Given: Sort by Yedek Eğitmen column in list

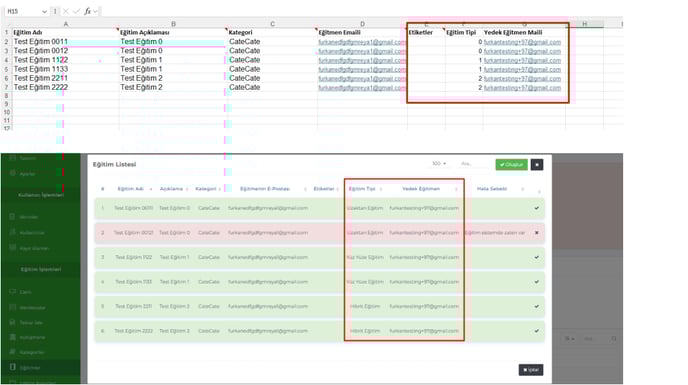Looking at the screenshot, I should 429,189.
